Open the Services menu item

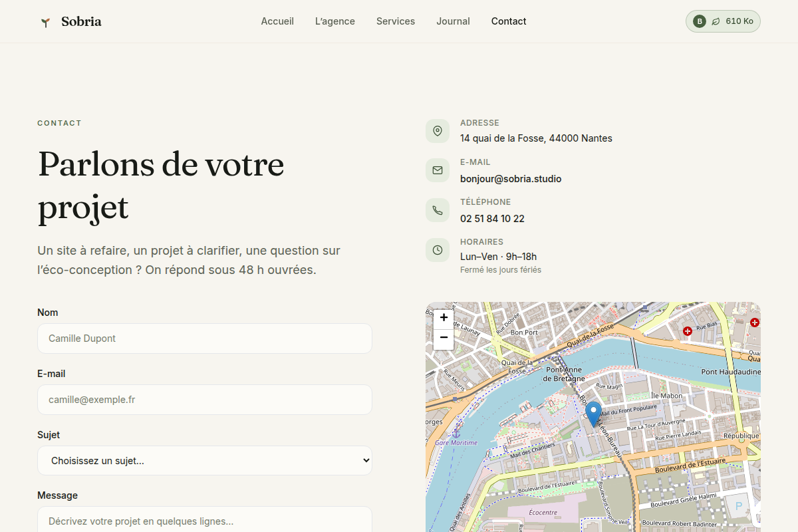[x=396, y=21]
